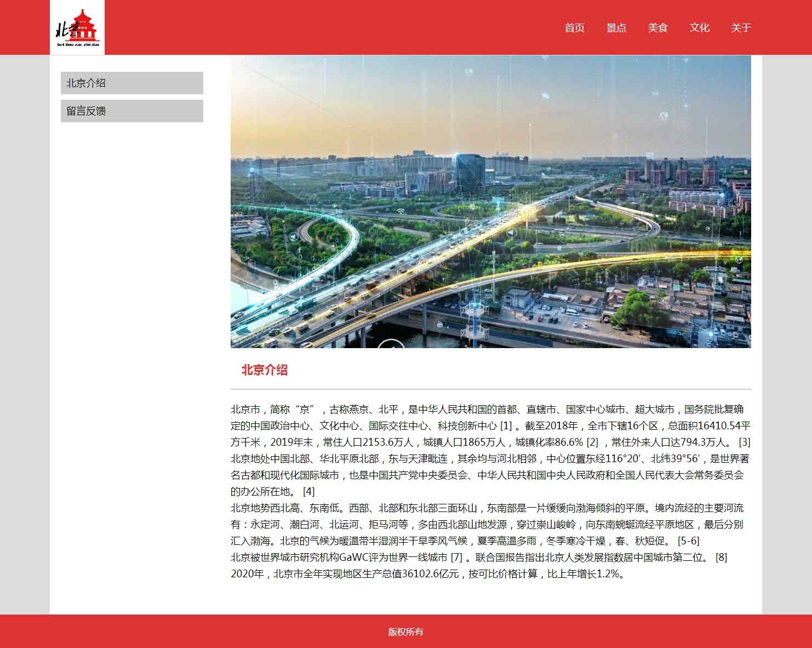Click the paragraph starting 北京市，简称

pos(490,425)
